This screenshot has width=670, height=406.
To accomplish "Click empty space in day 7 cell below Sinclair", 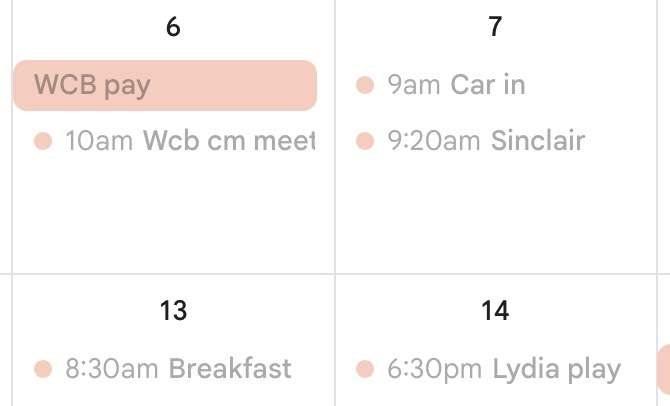I will 496,214.
